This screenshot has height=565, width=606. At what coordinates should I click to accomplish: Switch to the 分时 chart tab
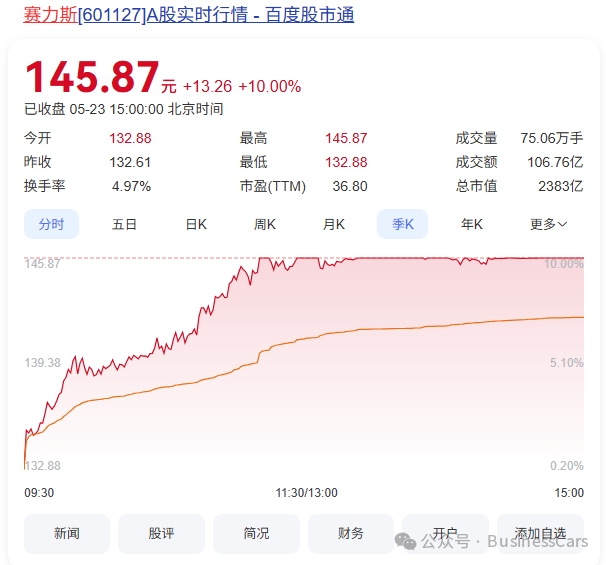(x=51, y=224)
